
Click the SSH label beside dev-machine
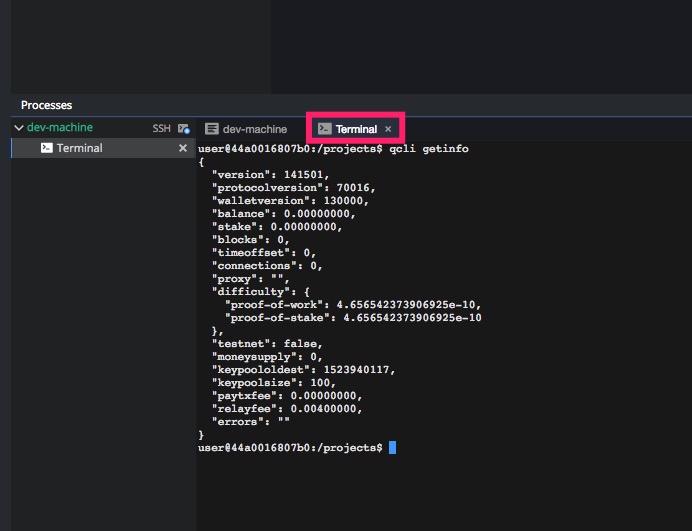(x=161, y=128)
